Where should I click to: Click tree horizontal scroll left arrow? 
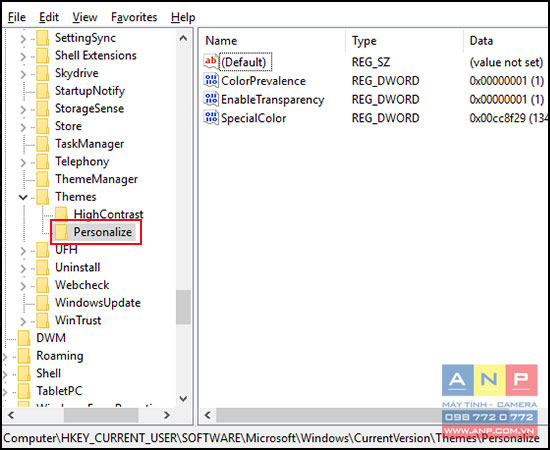11,415
